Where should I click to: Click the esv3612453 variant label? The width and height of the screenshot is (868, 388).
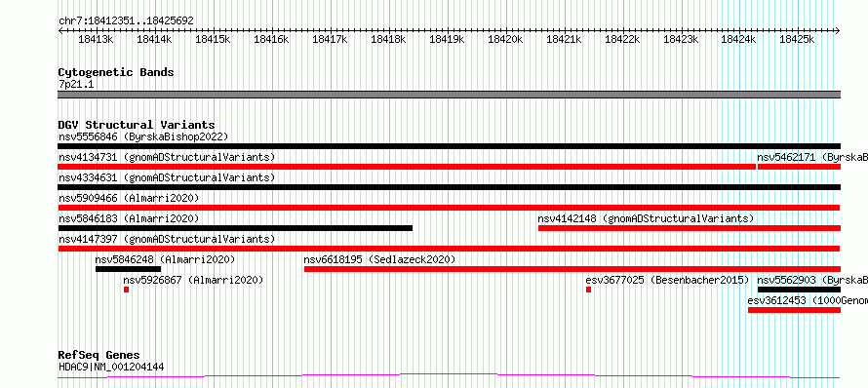808,300
